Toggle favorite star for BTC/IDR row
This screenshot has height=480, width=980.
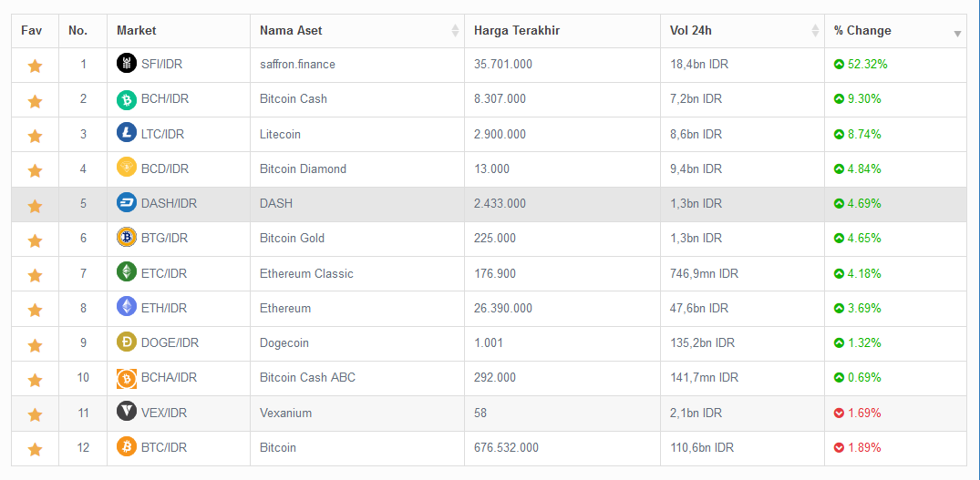35,449
